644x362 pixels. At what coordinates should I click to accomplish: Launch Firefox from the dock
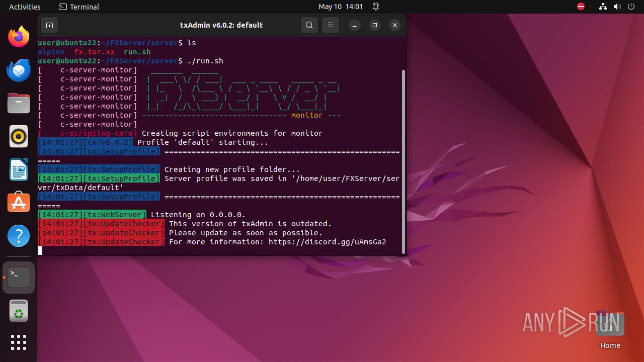coord(19,37)
